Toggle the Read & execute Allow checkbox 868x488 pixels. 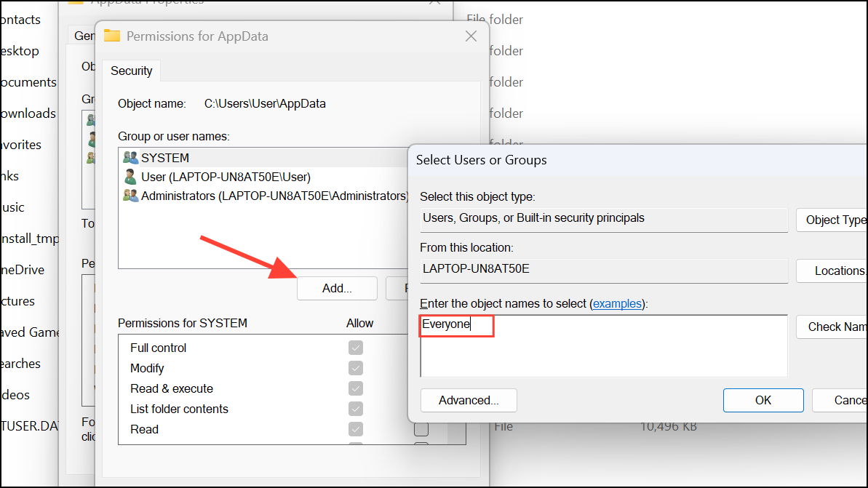(355, 388)
